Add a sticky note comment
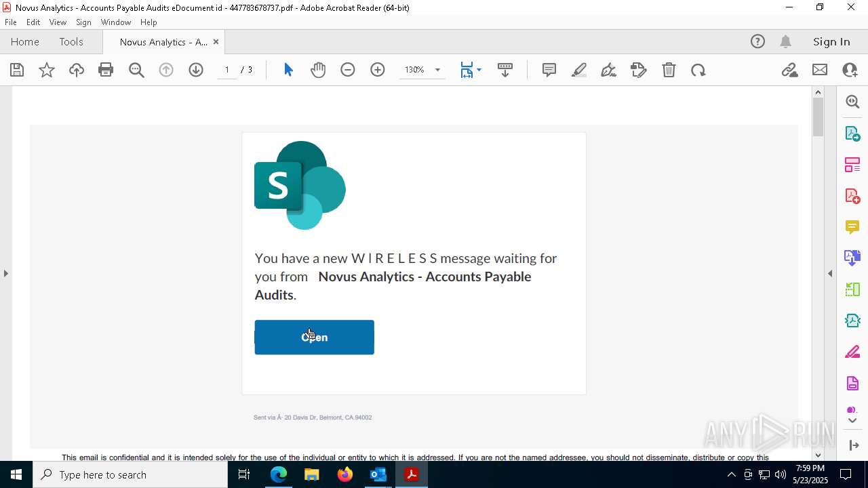 coord(549,70)
